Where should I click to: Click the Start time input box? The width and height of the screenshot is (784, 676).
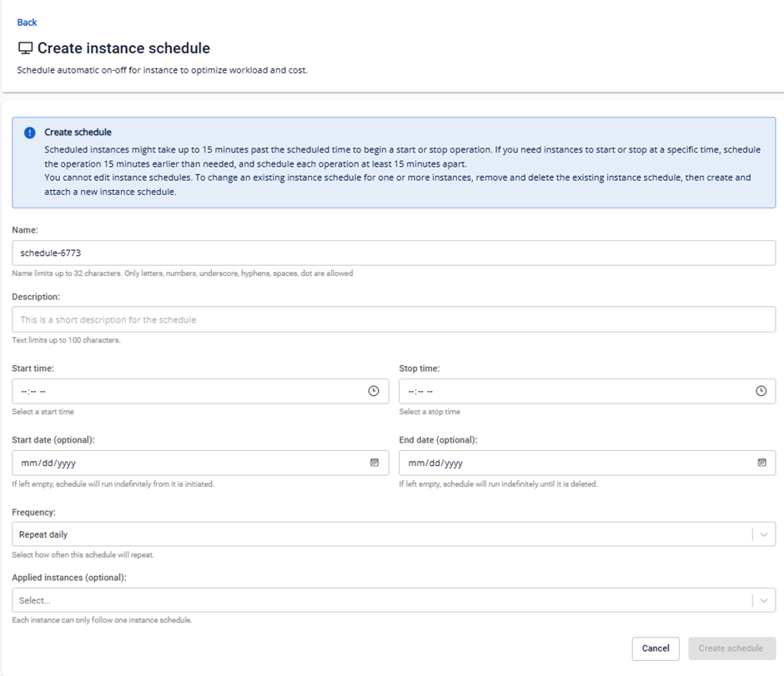point(183,391)
